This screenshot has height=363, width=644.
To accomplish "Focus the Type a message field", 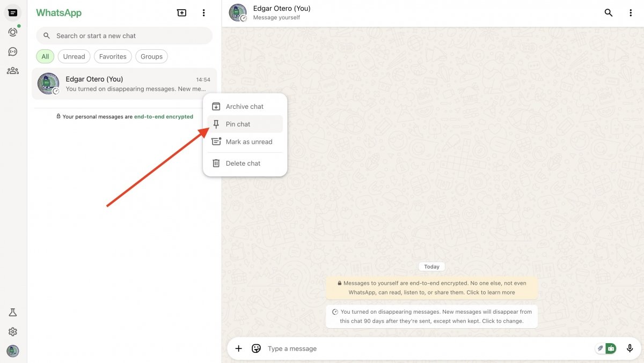I will [429, 349].
